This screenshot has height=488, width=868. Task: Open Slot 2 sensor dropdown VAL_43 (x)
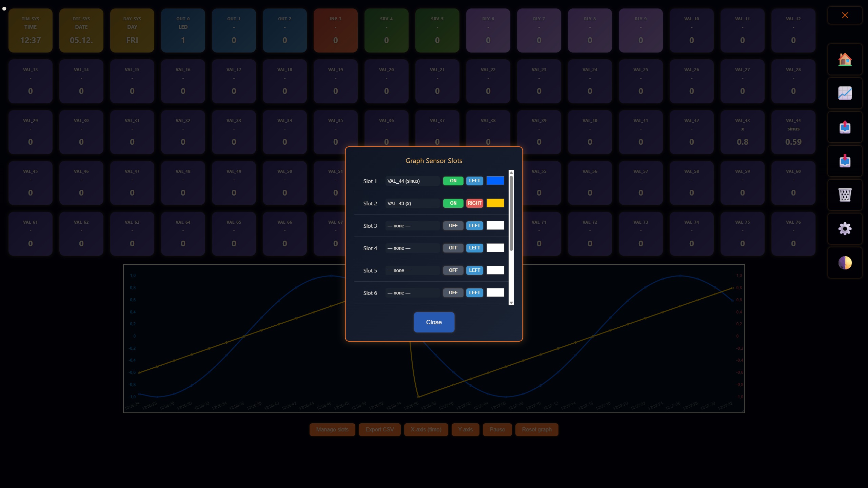click(412, 203)
